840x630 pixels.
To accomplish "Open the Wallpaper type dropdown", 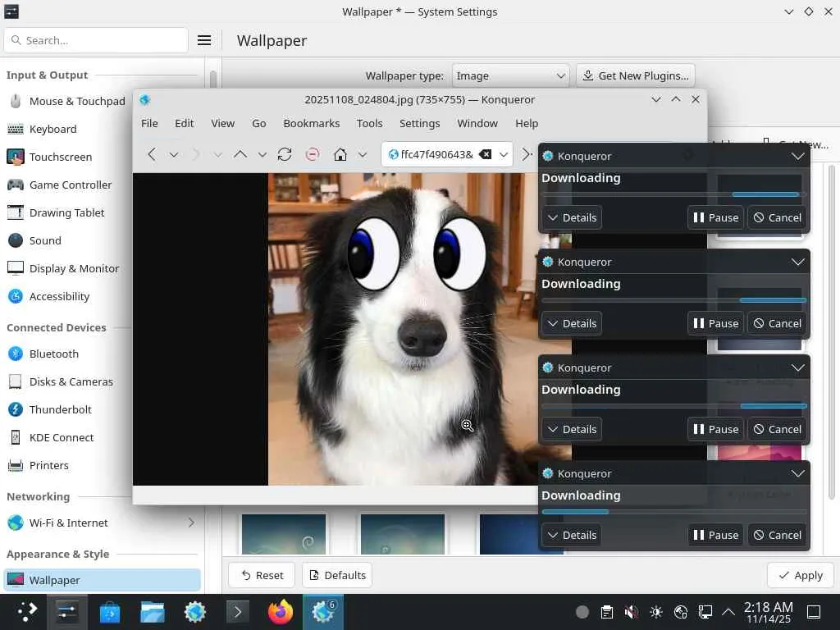I will [510, 75].
